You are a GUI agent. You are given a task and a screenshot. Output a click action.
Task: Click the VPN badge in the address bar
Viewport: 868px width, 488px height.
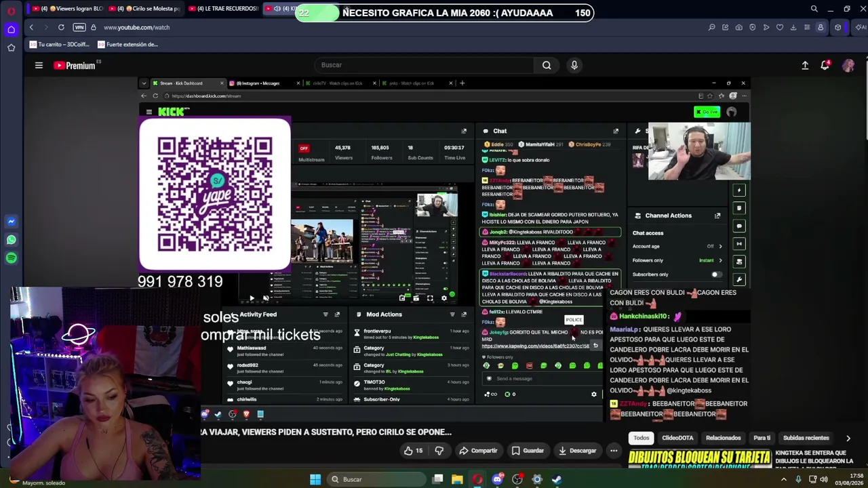(79, 27)
